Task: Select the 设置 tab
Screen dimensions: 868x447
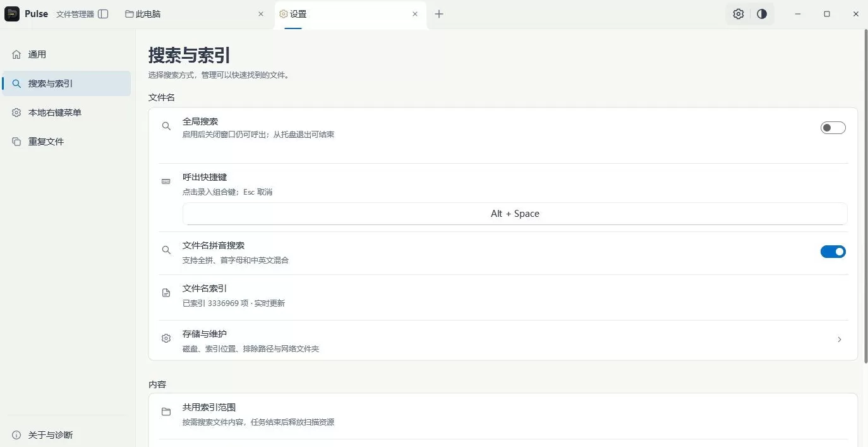Action: coord(351,14)
